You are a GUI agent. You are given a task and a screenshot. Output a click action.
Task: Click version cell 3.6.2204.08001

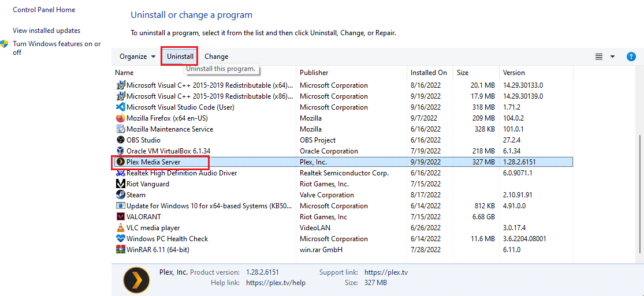point(524,238)
